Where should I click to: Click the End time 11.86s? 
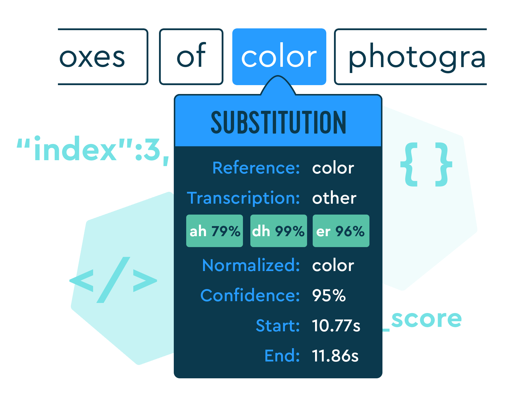click(x=335, y=356)
